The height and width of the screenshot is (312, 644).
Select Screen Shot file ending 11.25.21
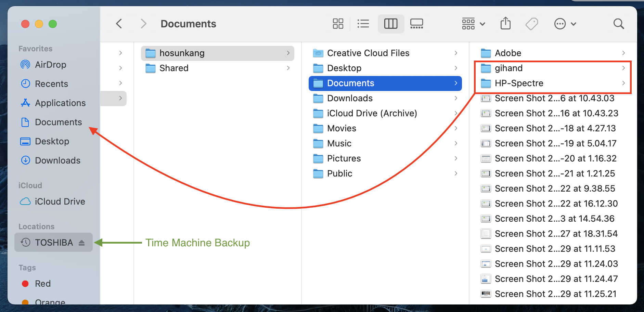555,294
